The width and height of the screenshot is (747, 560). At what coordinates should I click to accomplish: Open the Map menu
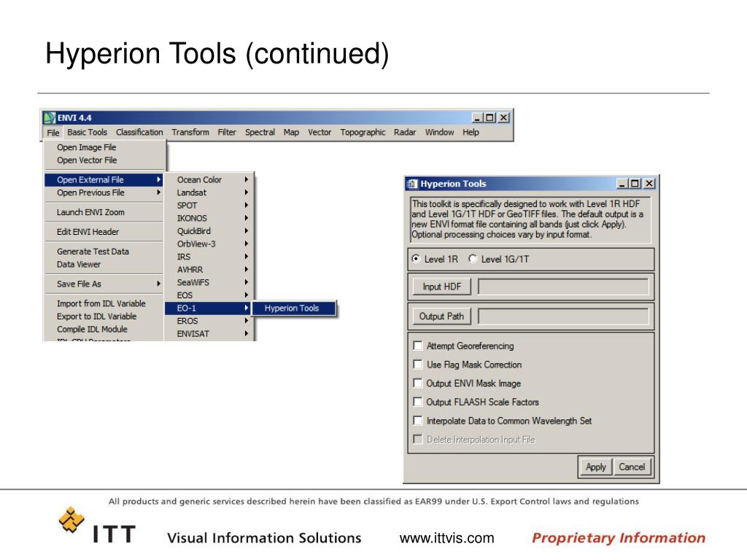tap(291, 133)
